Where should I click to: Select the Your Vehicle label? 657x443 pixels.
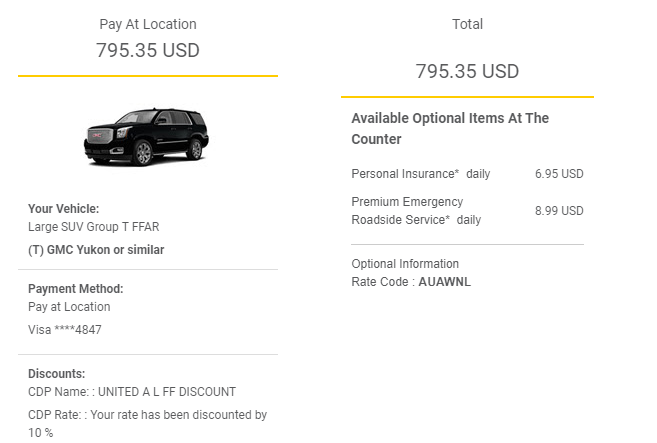coord(64,209)
